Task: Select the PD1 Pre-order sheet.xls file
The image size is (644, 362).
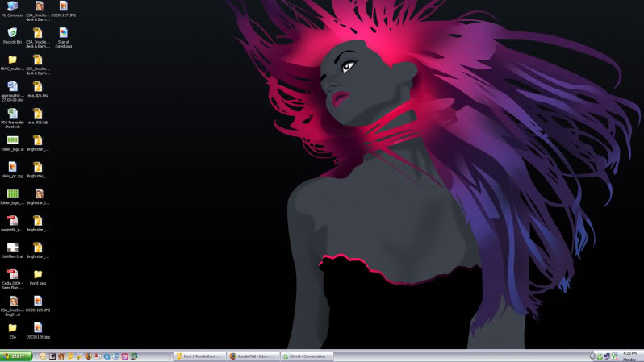Action: [12, 119]
